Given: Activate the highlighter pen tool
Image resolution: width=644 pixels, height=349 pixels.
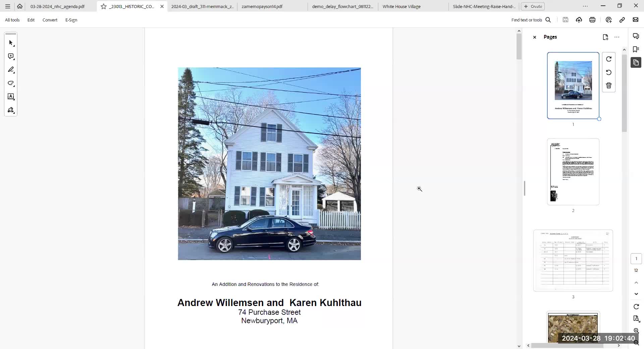Looking at the screenshot, I should (x=11, y=70).
